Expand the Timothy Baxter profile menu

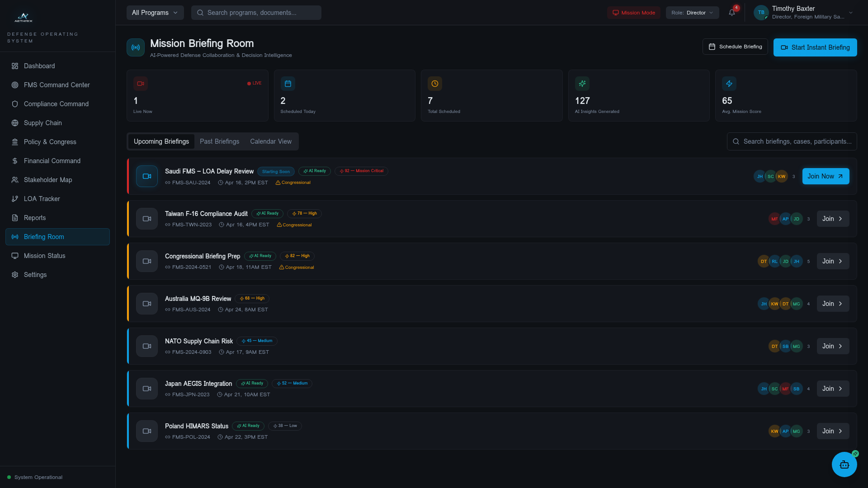805,13
